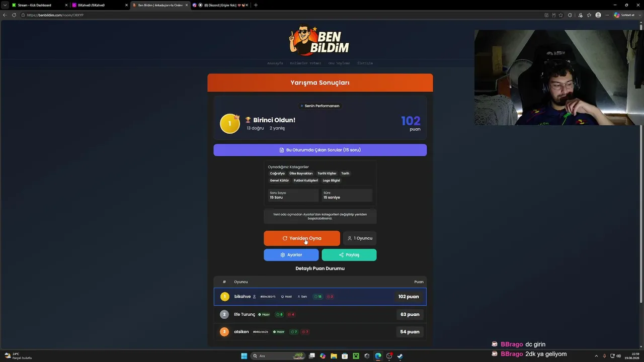This screenshot has height=362, width=644.
Task: Close the Ben Bildim tab
Action: click(187, 5)
